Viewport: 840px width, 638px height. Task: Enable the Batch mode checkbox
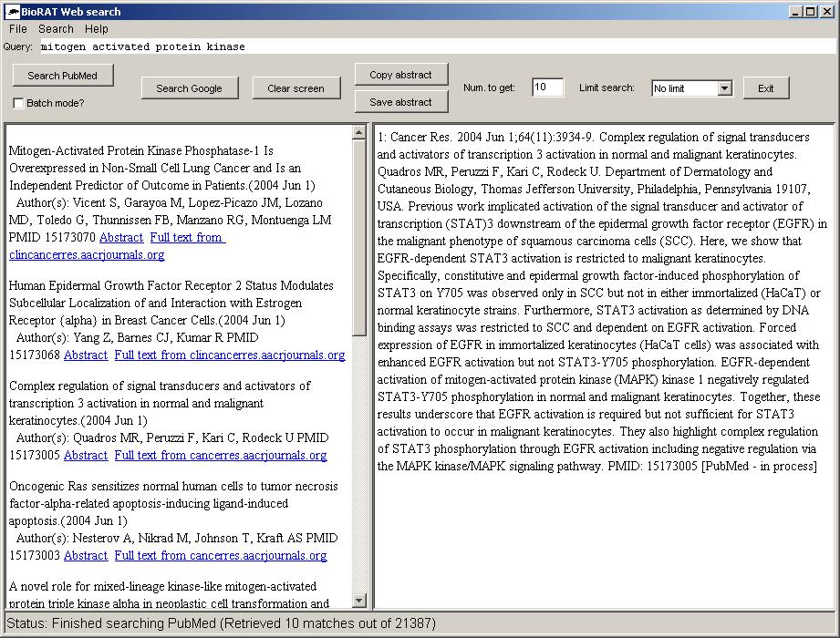tap(19, 103)
